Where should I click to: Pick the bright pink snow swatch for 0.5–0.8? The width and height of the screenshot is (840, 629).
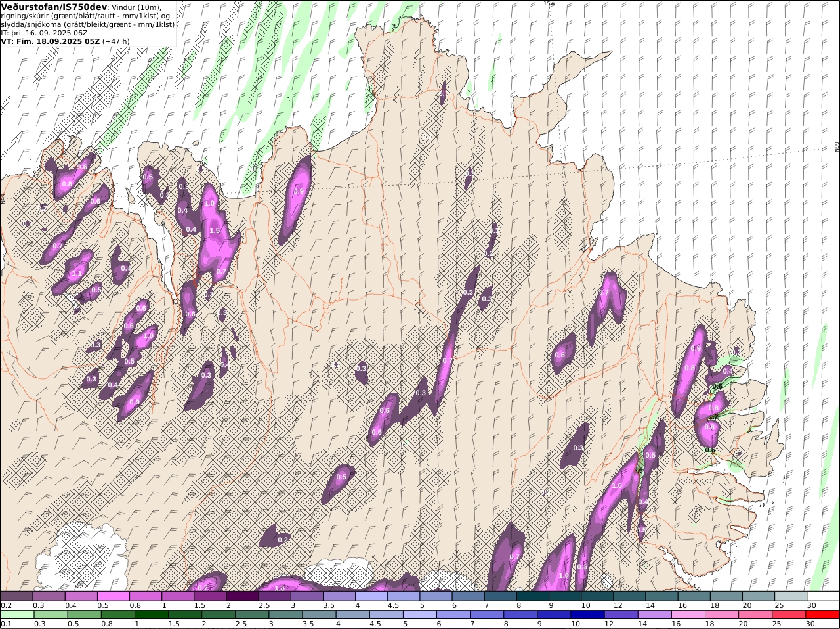pos(114,596)
